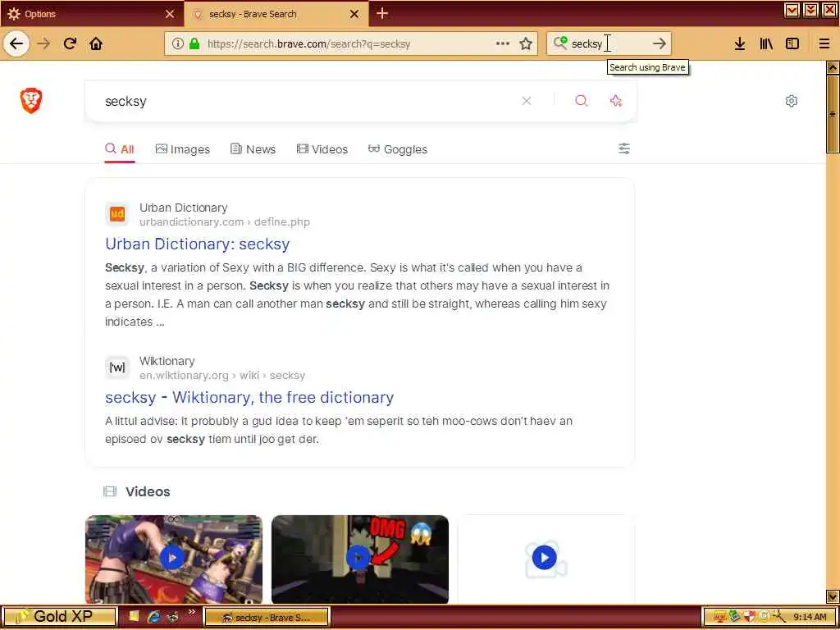Click the red shield security tray icon

click(749, 617)
